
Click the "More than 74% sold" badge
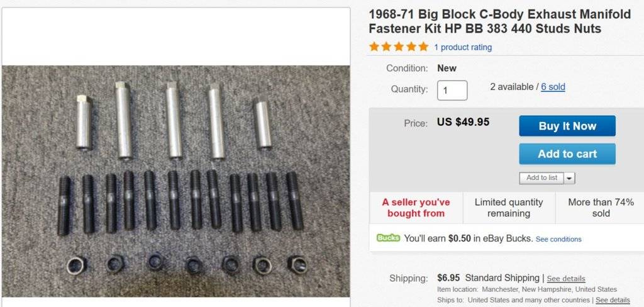(601, 208)
